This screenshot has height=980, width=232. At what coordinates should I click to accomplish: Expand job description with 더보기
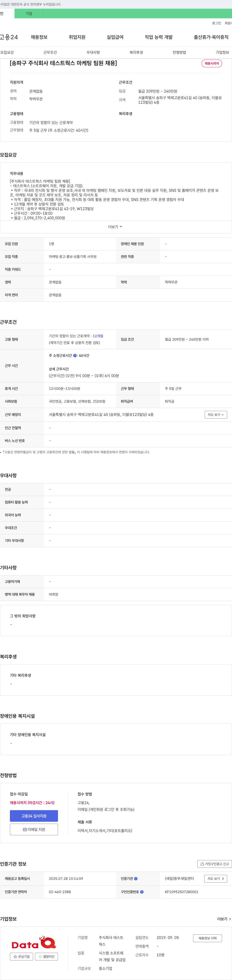(115, 227)
